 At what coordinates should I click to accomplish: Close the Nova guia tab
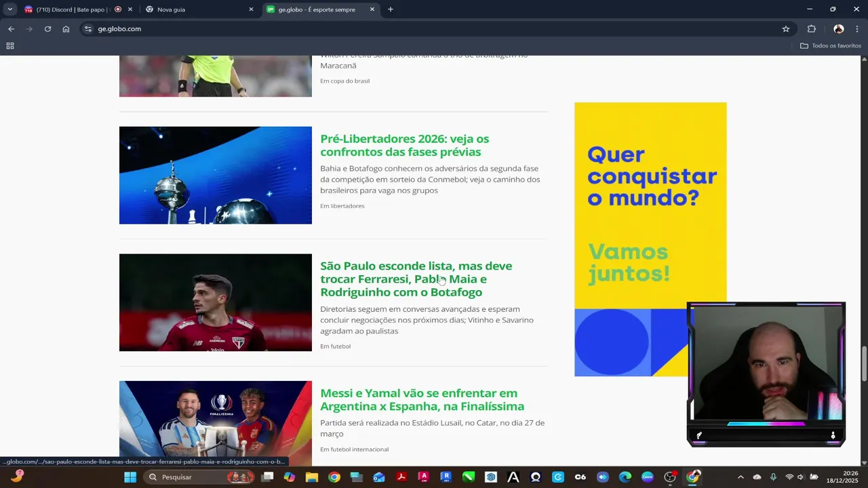click(251, 9)
